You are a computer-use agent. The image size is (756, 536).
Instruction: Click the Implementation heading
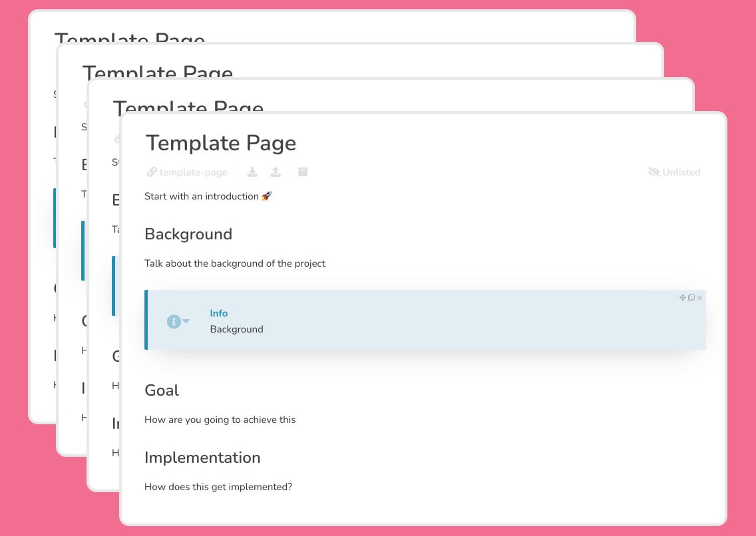(202, 458)
